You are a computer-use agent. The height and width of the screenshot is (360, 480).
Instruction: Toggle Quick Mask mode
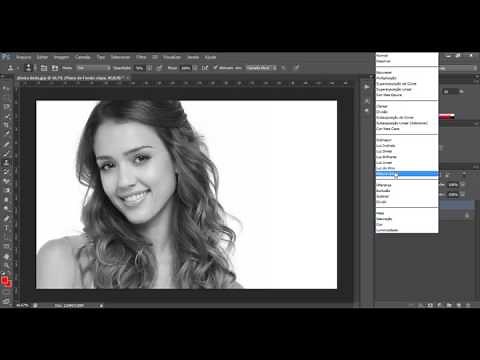tap(6, 292)
